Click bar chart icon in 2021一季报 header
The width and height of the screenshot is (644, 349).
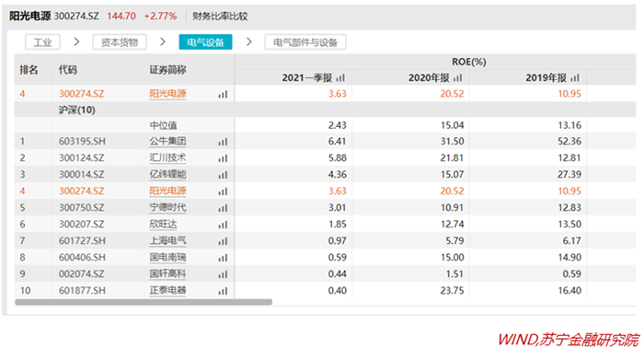click(x=340, y=77)
